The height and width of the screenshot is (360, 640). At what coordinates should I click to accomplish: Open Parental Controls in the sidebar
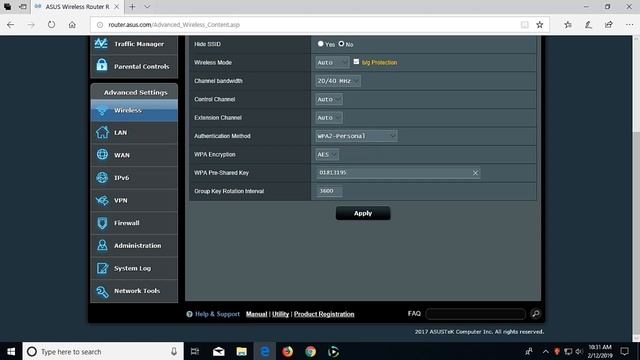coord(134,66)
